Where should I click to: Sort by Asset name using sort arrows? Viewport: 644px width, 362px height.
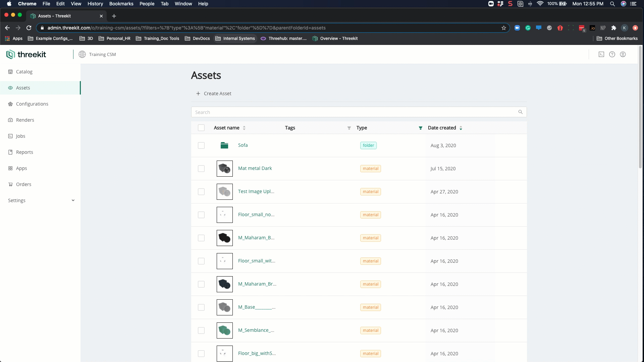[x=244, y=128]
